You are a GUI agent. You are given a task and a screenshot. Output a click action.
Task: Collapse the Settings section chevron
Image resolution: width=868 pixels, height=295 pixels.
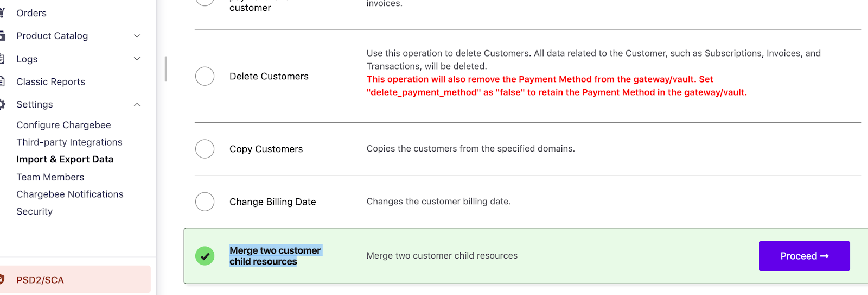pyautogui.click(x=137, y=104)
